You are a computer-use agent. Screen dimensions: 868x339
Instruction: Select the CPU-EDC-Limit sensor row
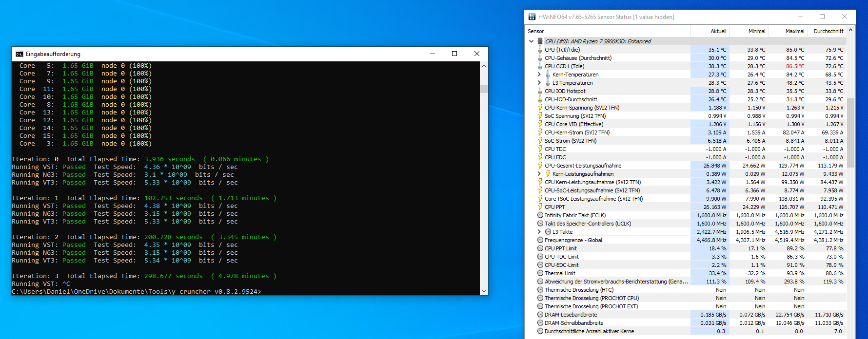pyautogui.click(x=686, y=265)
